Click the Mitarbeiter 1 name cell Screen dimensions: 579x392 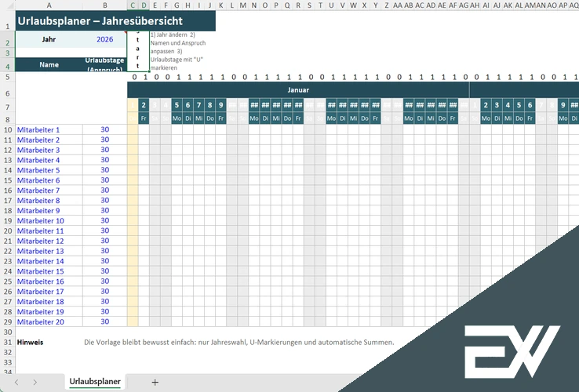coord(49,129)
